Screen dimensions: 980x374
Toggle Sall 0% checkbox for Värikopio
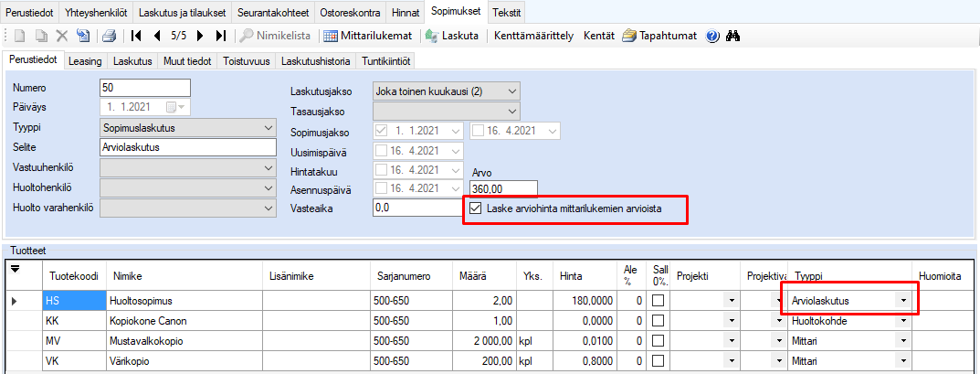point(659,361)
